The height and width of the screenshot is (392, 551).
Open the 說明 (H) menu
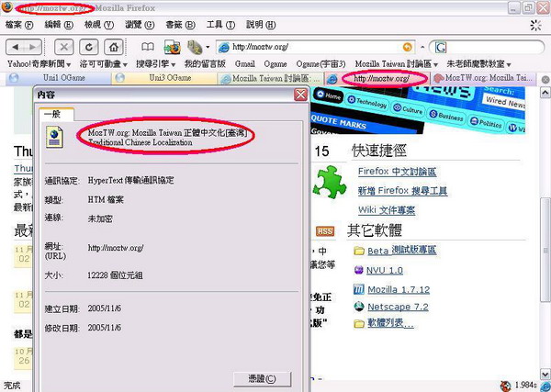pyautogui.click(x=261, y=25)
